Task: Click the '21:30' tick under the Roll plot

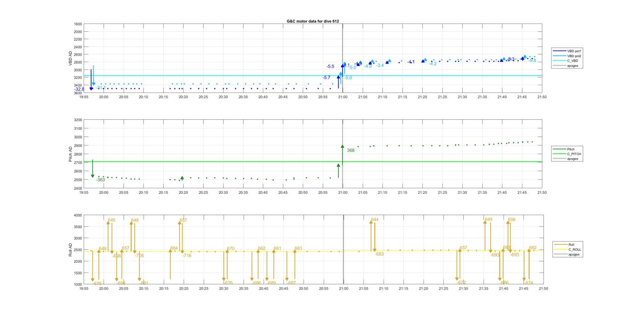Action: [x=463, y=289]
